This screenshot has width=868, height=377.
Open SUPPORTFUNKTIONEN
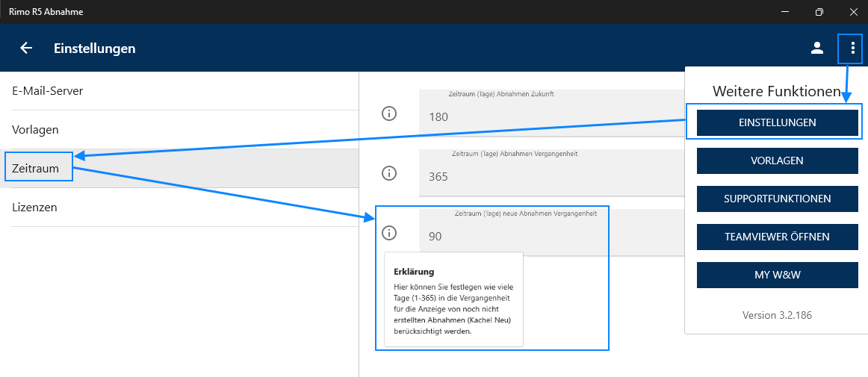pos(777,198)
